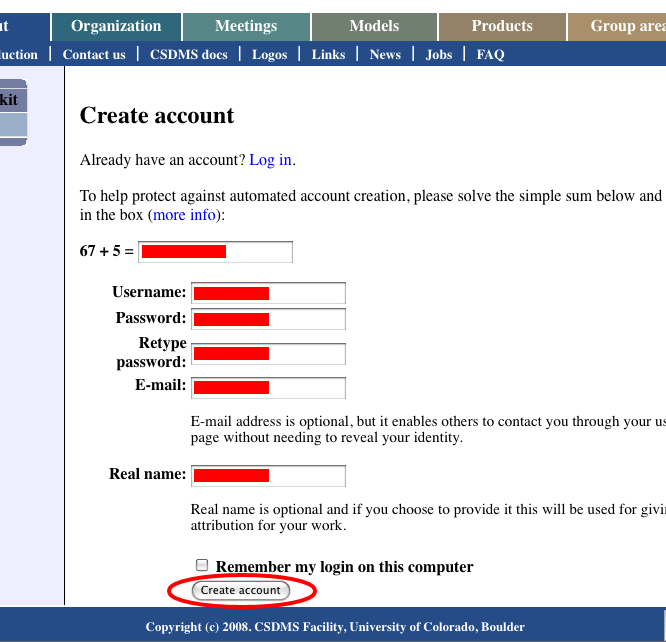Open the Organization tab
The image size is (666, 642).
(116, 26)
